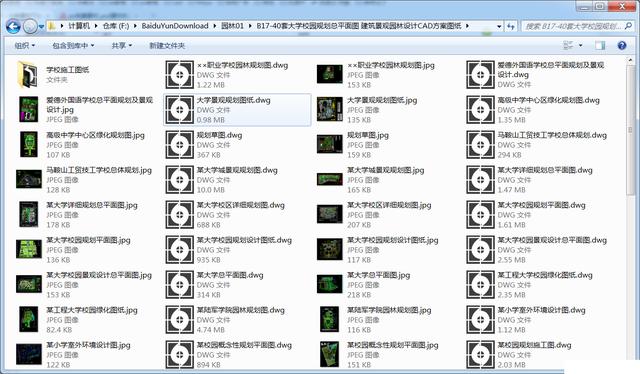
Task: Open the 包含到库中 dropdown
Action: point(73,45)
